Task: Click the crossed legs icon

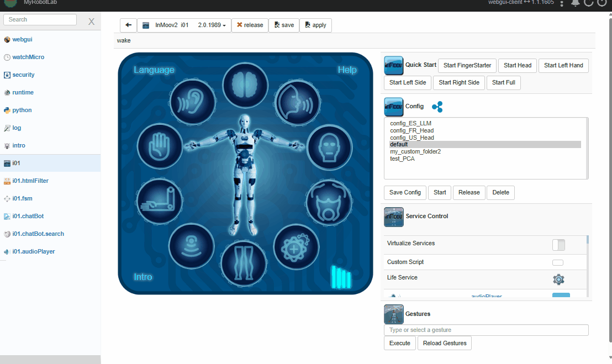Action: coord(243,262)
